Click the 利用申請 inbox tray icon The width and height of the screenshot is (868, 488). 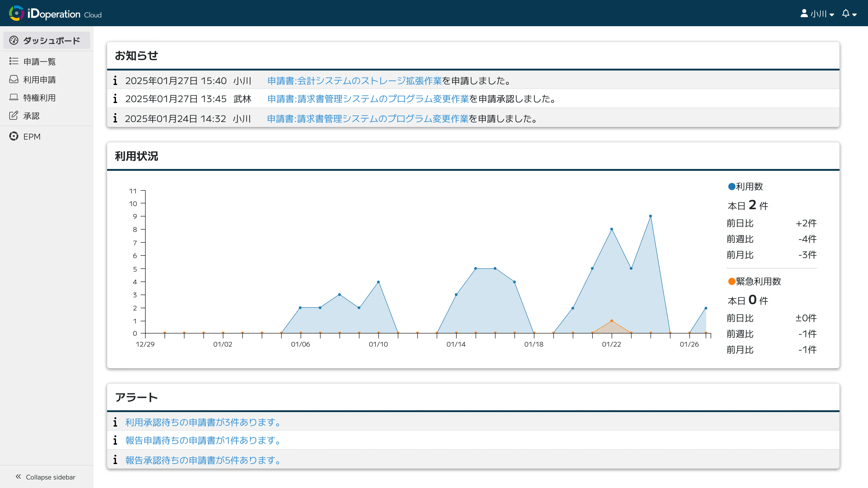[14, 80]
